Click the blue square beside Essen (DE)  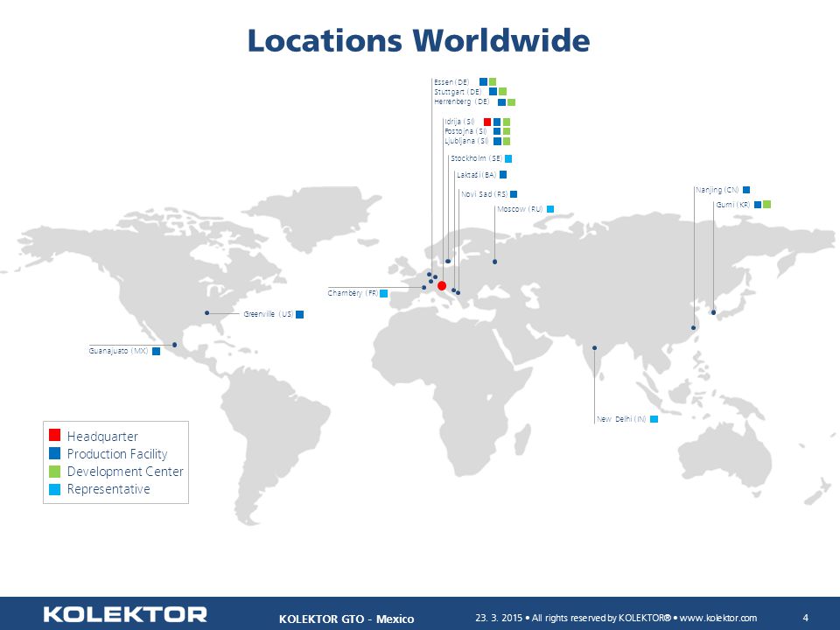click(x=483, y=82)
